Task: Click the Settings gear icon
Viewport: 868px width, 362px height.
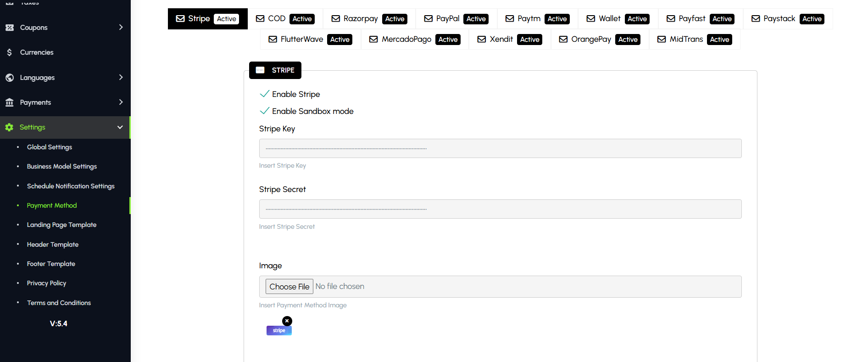Action: pos(9,127)
